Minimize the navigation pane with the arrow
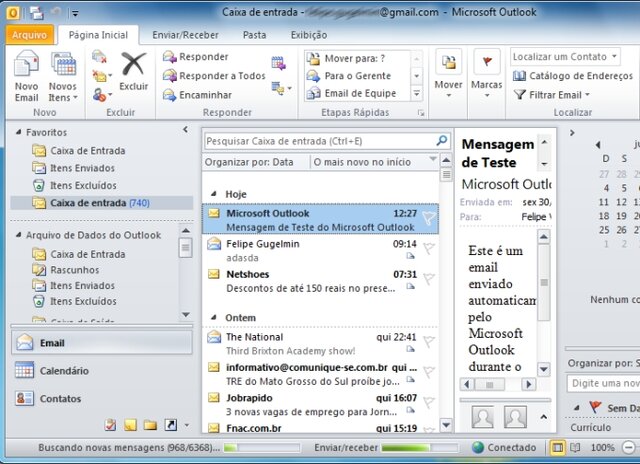640x464 pixels. click(x=185, y=130)
